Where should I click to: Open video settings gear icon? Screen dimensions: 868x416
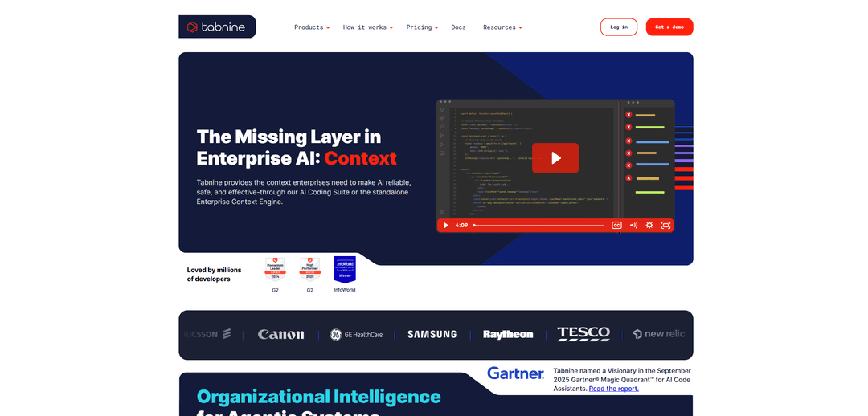(x=649, y=225)
